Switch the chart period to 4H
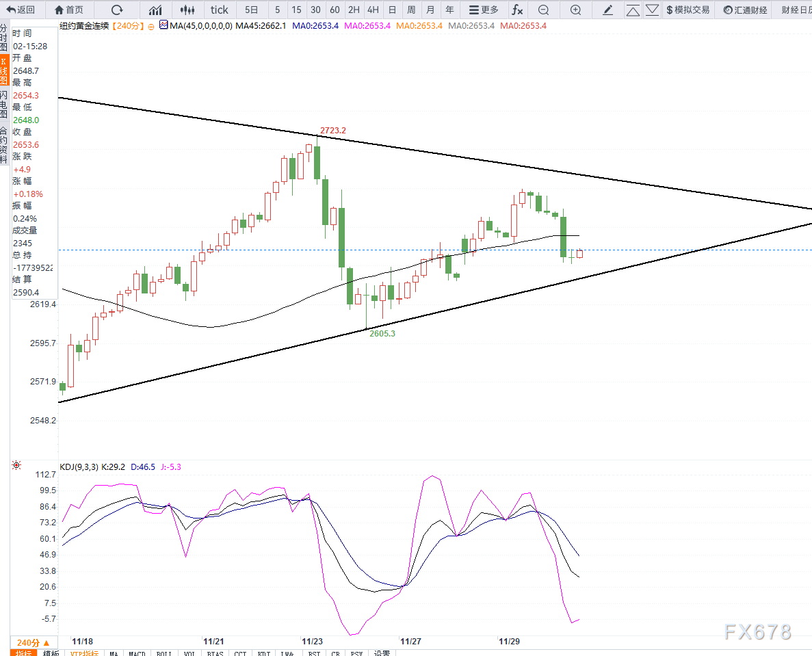This screenshot has height=656, width=812. click(373, 10)
